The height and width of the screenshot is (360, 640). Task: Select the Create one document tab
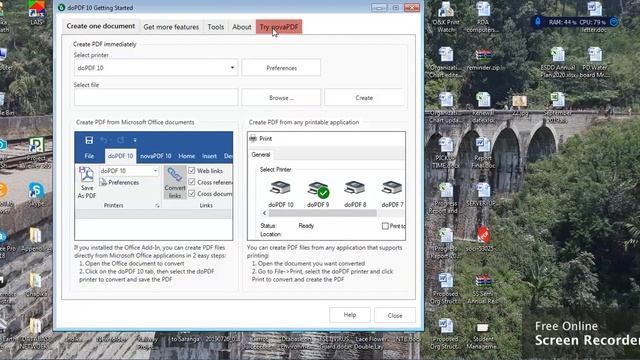(x=100, y=26)
